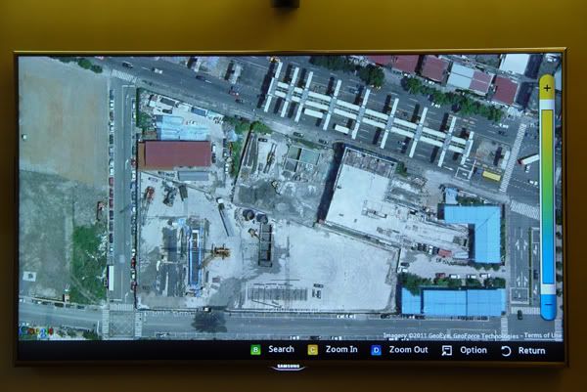
Task: Choose the Return label
Action: 531,351
